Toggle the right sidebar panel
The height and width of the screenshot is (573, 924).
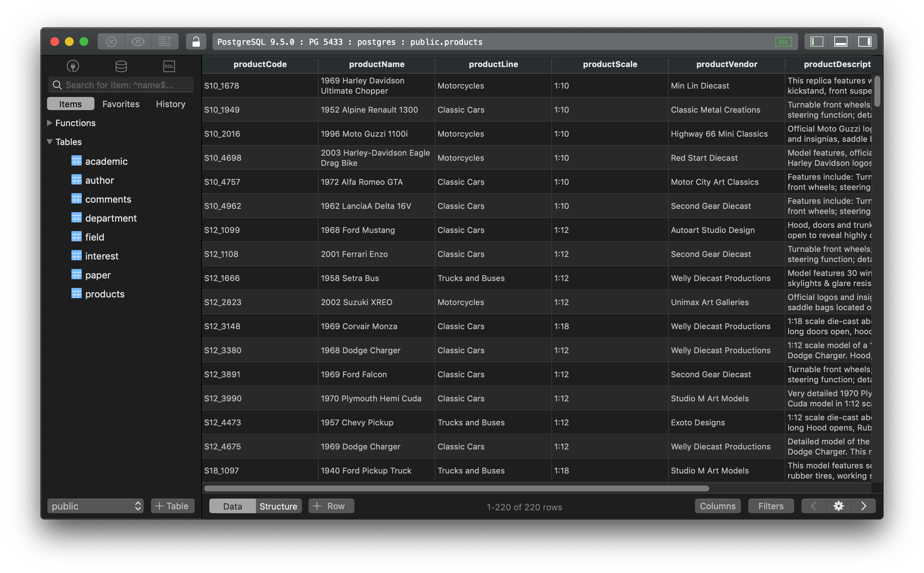(865, 42)
